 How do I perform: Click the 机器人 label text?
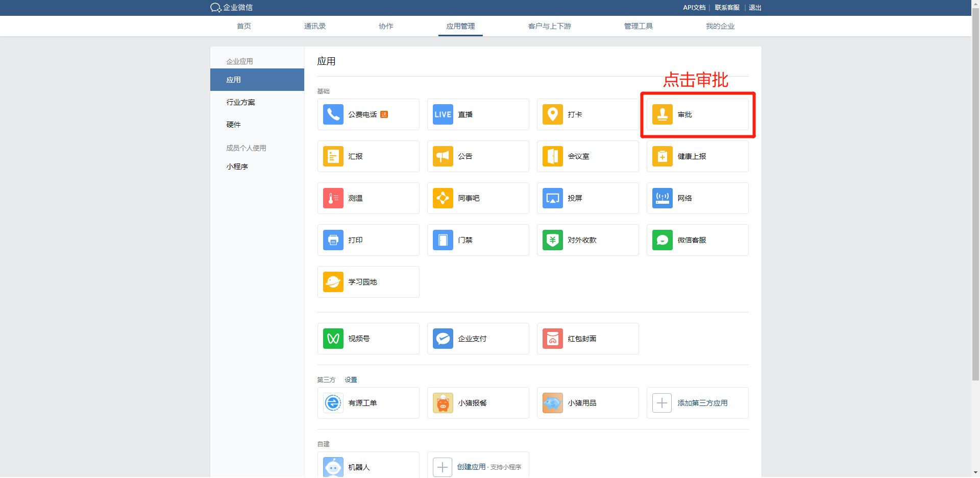(359, 467)
